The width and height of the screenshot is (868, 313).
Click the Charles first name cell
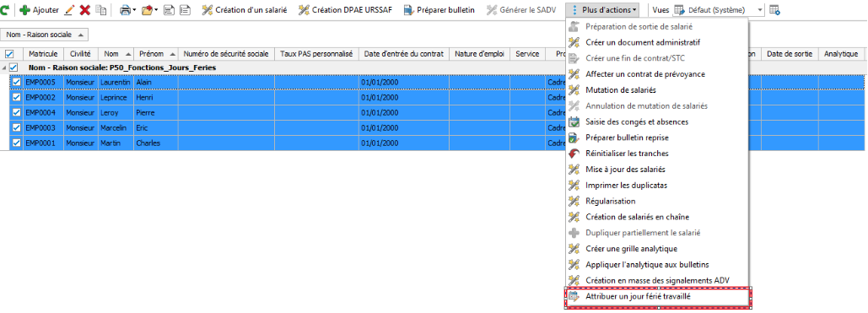(x=155, y=143)
